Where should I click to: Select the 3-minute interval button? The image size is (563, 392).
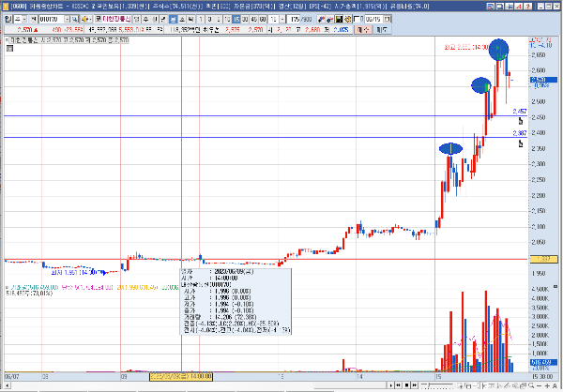point(209,19)
